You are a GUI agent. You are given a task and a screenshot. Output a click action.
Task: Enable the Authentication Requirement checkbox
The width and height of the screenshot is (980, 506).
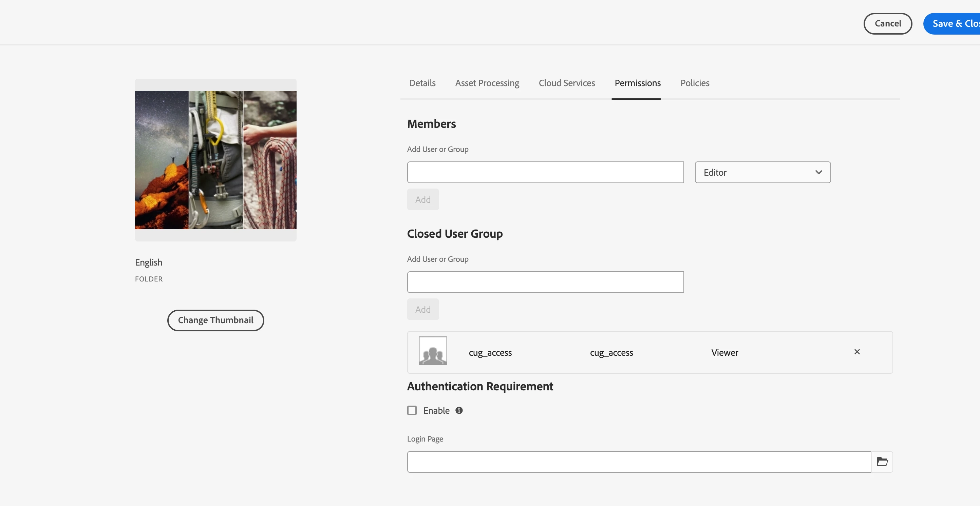tap(412, 410)
